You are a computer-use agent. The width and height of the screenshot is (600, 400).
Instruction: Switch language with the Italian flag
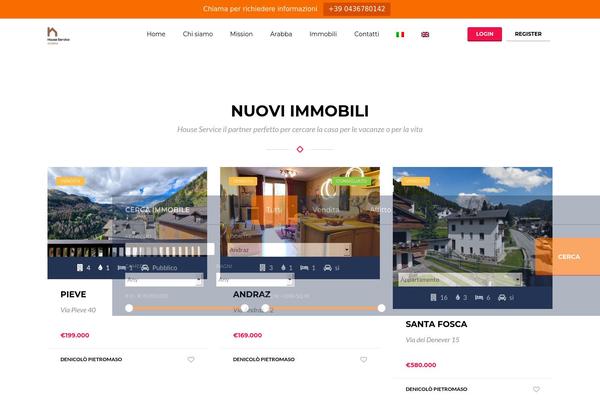coord(400,34)
